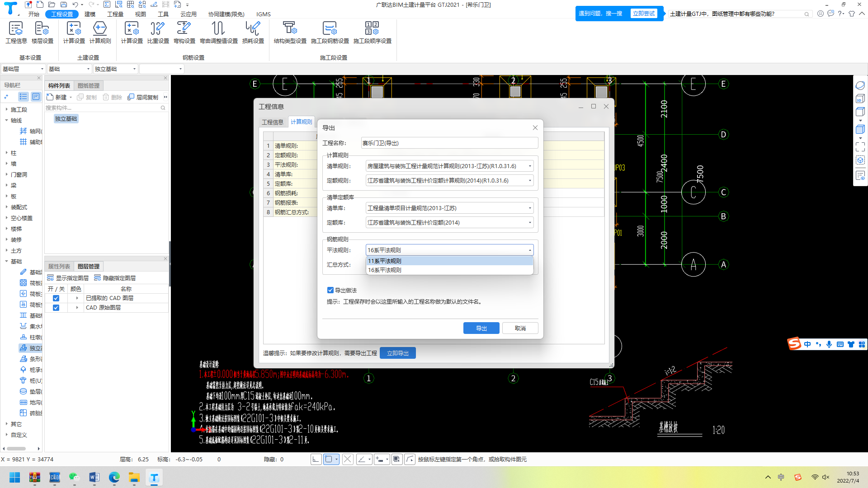Choose 16系平法规则 option in list
868x488 pixels.
click(450, 270)
